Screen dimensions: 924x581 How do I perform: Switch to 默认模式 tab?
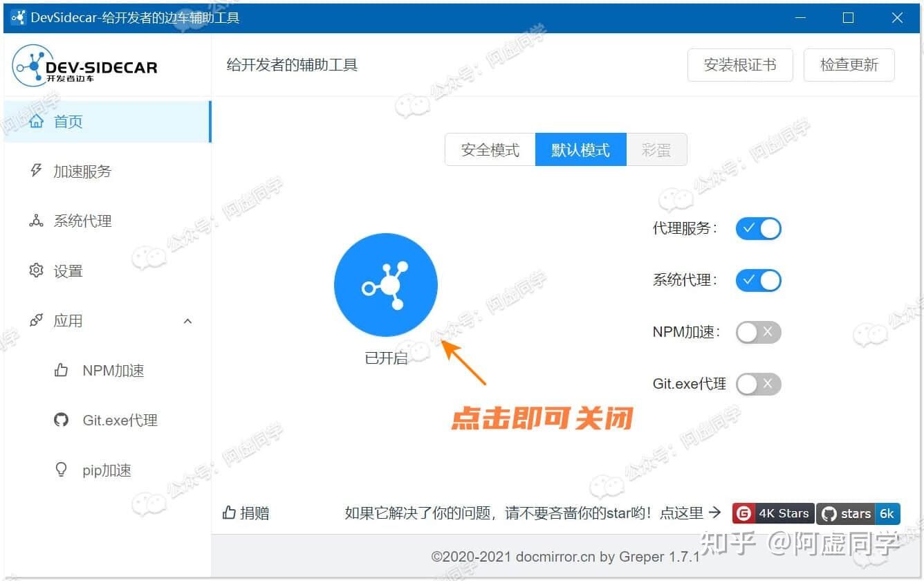coord(580,149)
